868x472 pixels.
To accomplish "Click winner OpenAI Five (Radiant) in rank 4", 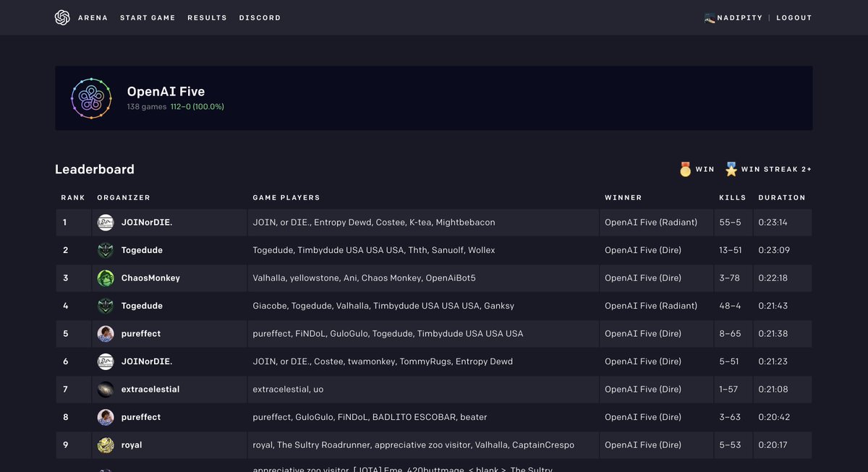I will coord(651,306).
